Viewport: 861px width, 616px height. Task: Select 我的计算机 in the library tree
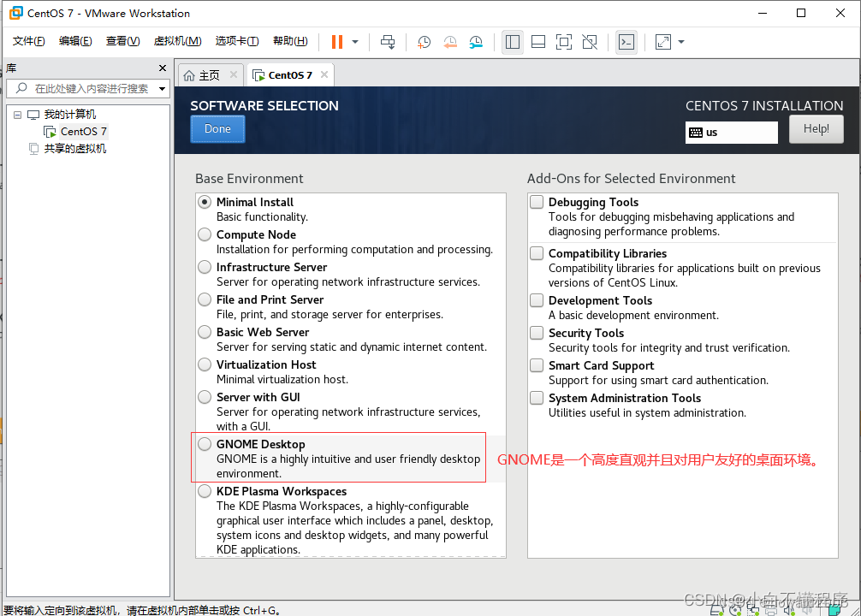point(69,114)
